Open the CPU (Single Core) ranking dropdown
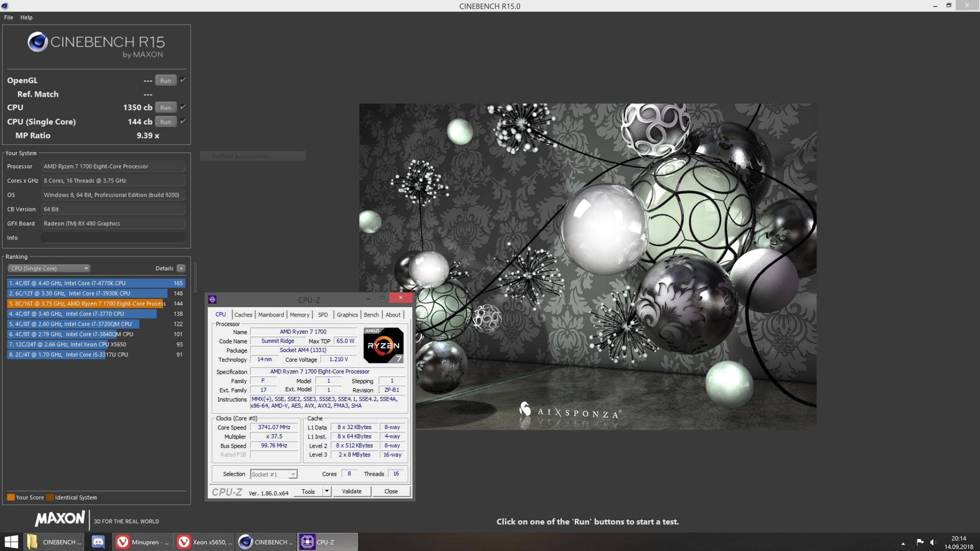The height and width of the screenshot is (551, 980). point(49,268)
